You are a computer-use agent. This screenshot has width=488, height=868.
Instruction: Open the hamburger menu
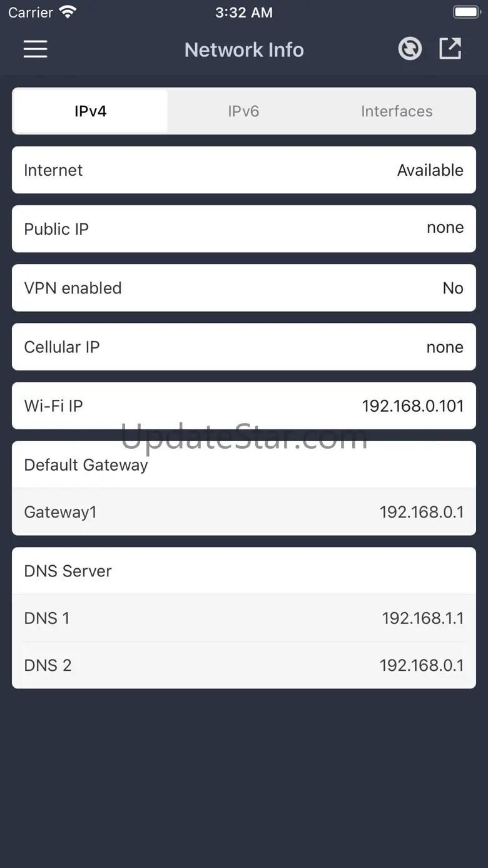[x=36, y=49]
